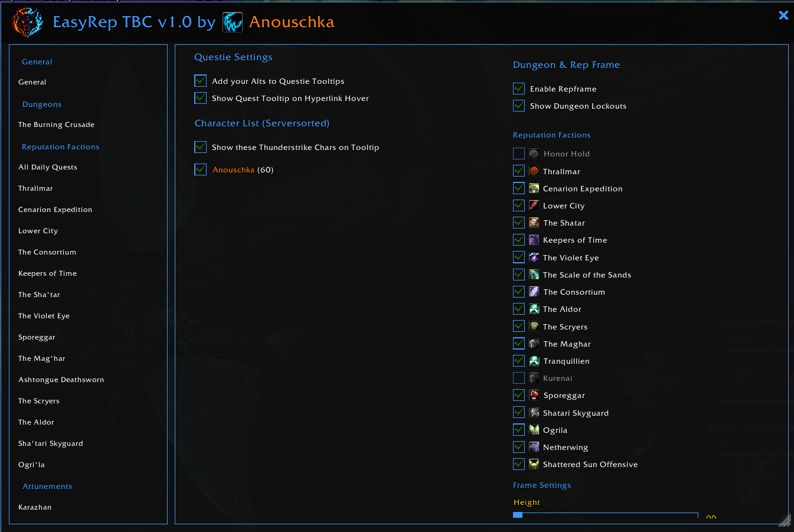Click the Lower City faction icon
Image resolution: width=794 pixels, height=532 pixels.
[x=534, y=205]
